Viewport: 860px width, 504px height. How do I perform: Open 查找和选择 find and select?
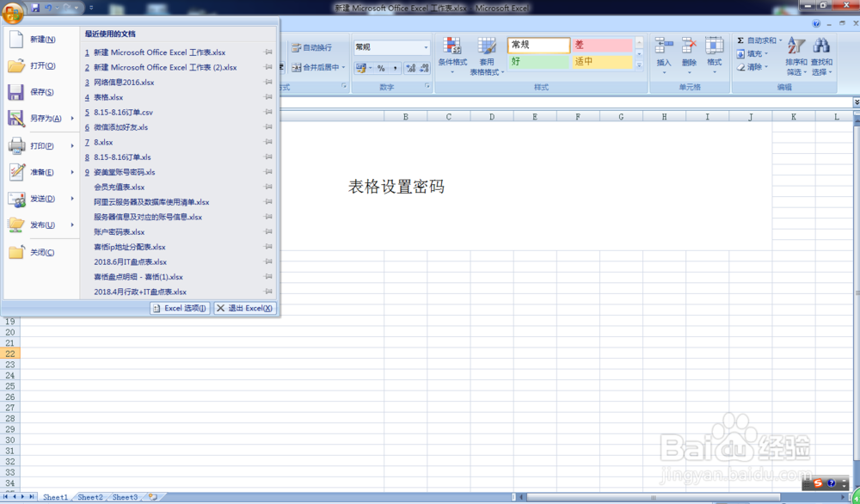pyautogui.click(x=821, y=56)
